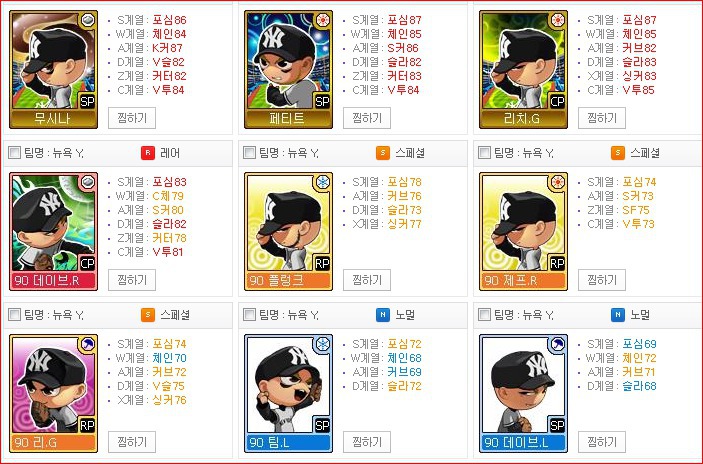Click the blue N normal icon above 팀.L

[x=382, y=315]
